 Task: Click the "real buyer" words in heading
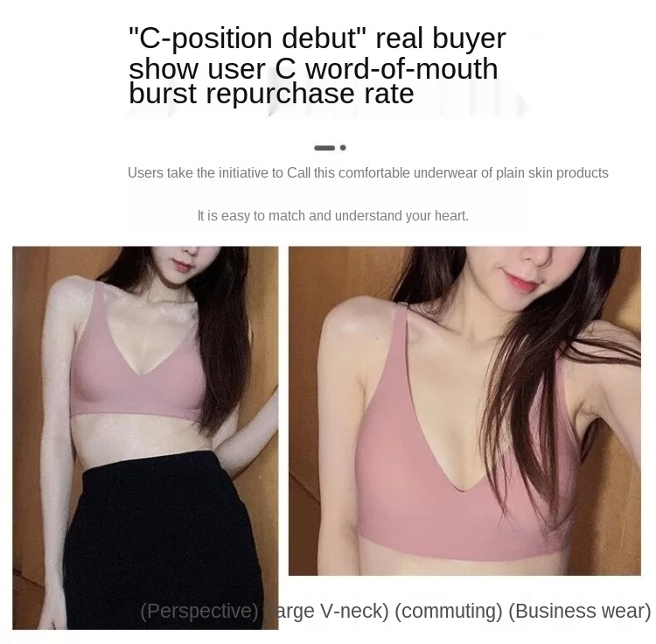click(441, 38)
